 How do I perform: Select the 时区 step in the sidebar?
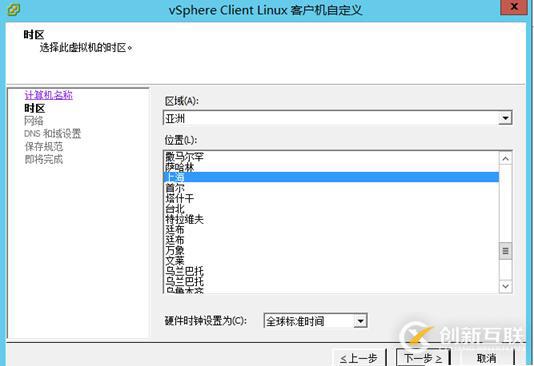pyautogui.click(x=34, y=108)
